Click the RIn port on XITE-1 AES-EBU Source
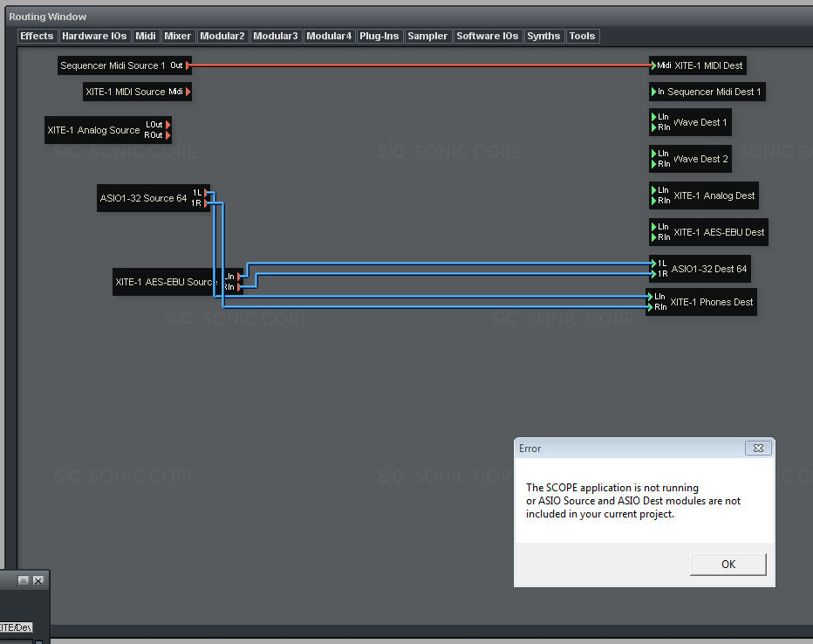The image size is (813, 644). (238, 287)
